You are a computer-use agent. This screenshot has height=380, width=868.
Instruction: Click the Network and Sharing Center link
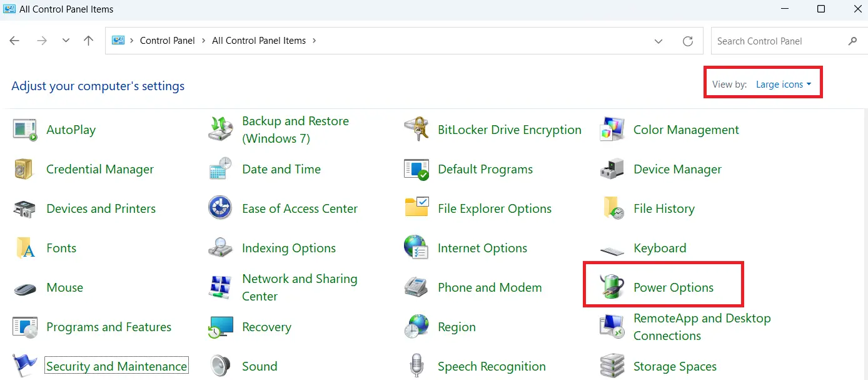pos(300,287)
